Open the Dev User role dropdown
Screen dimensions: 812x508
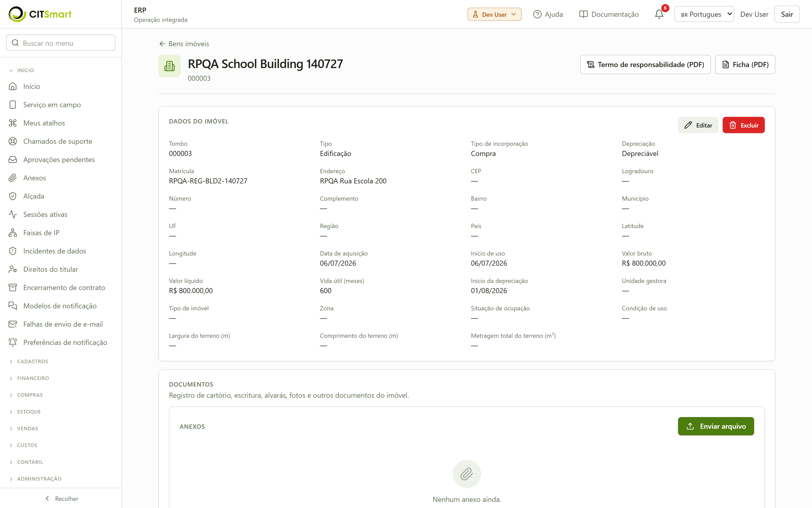coord(494,14)
